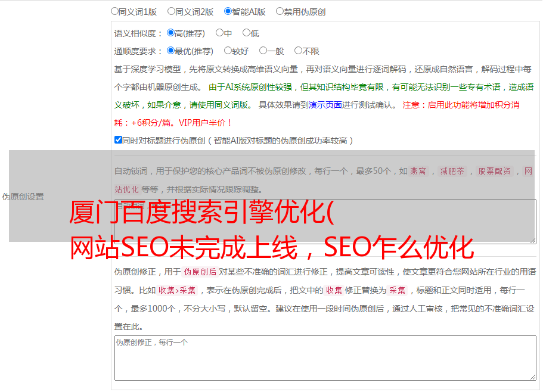Set 通顺度要求 to 一般
Viewport: 543px width, 392px height.
263,51
